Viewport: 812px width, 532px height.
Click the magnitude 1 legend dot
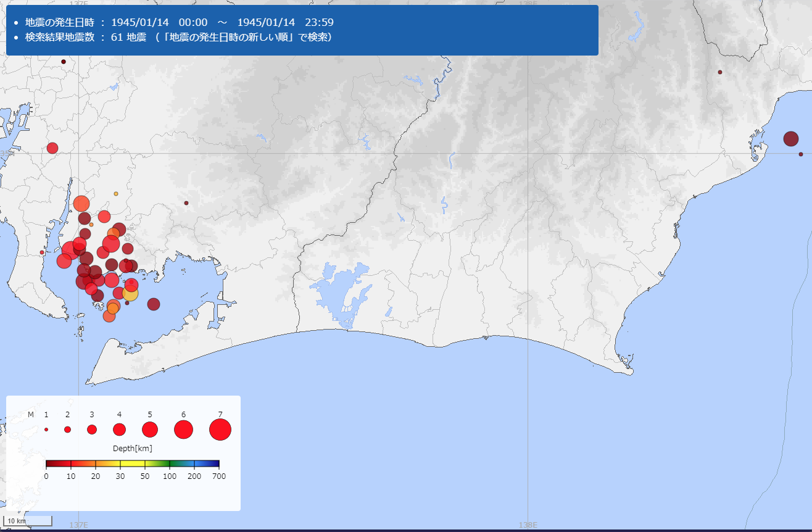(46, 430)
